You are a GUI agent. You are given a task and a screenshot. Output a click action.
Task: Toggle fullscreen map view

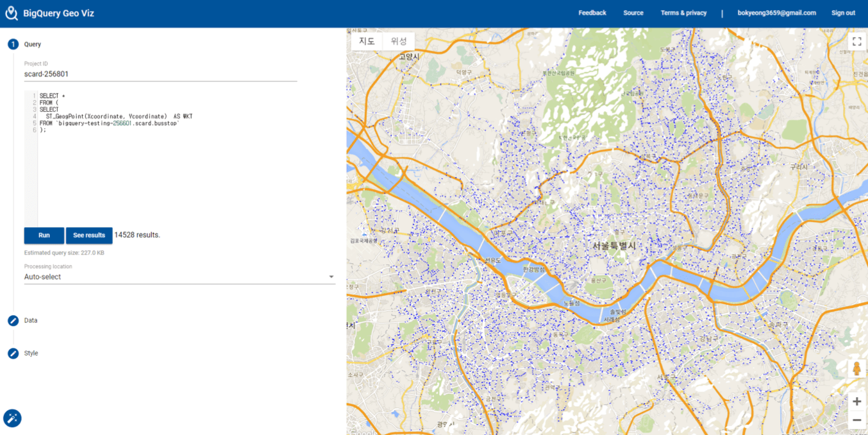coord(856,42)
